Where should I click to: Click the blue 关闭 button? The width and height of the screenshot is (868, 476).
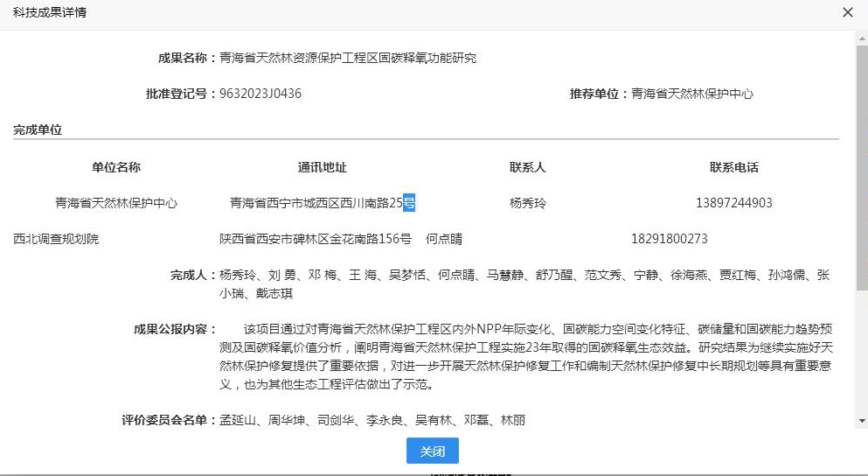[432, 451]
